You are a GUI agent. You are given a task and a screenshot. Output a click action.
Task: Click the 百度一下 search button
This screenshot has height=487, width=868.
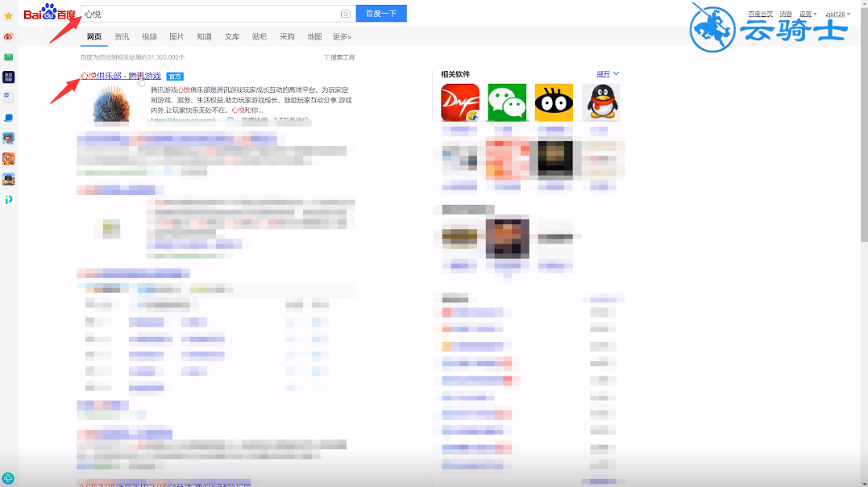pyautogui.click(x=381, y=13)
